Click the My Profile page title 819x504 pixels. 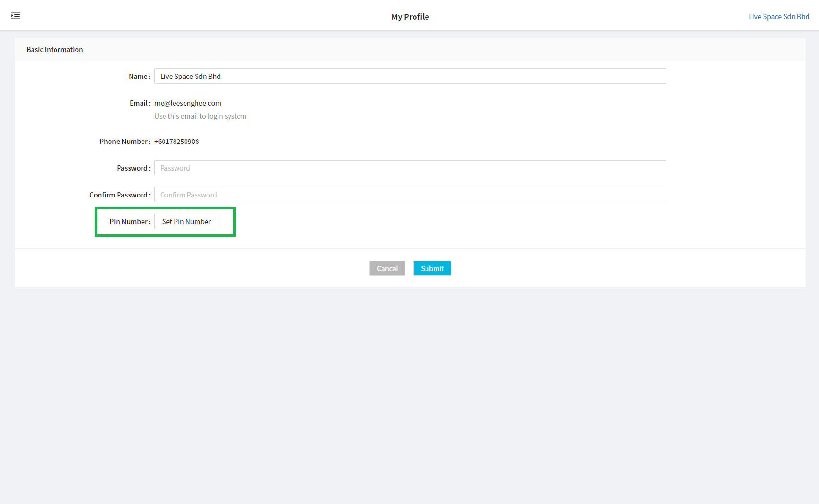click(x=410, y=16)
